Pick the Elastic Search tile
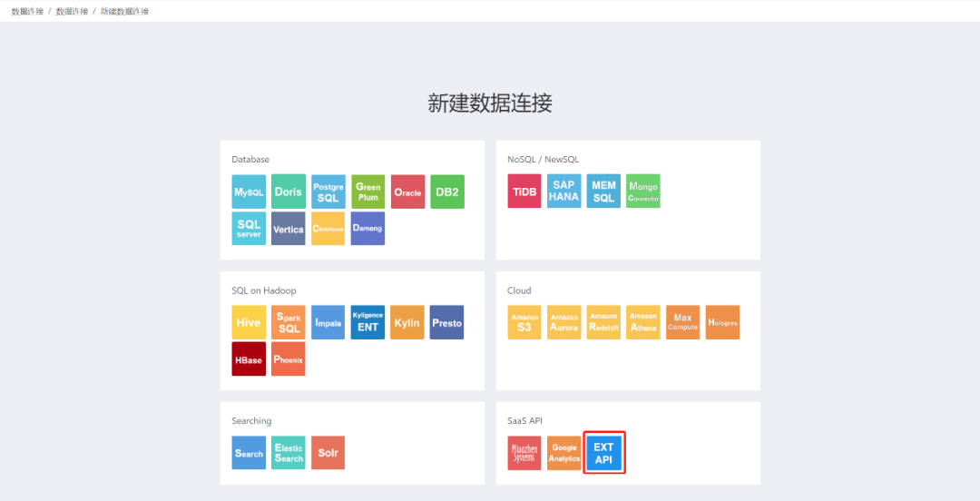The height and width of the screenshot is (501, 980). pos(289,453)
